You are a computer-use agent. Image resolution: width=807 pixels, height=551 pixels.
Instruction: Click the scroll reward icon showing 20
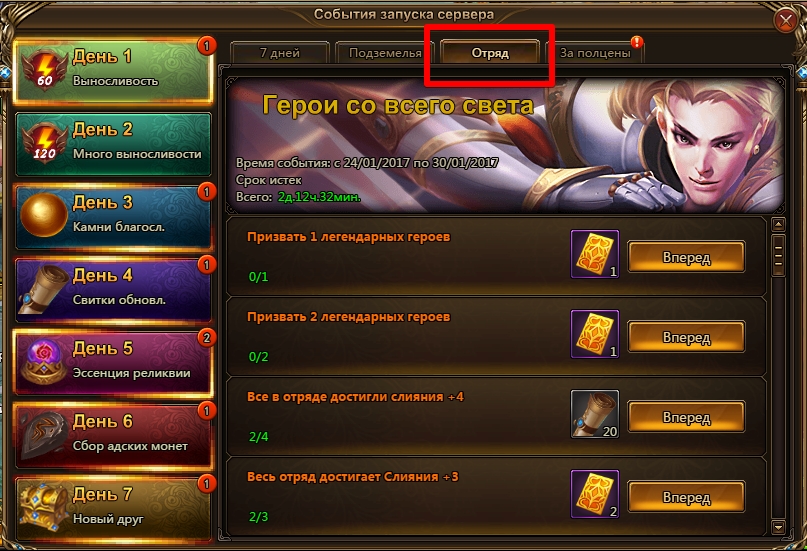[x=595, y=414]
